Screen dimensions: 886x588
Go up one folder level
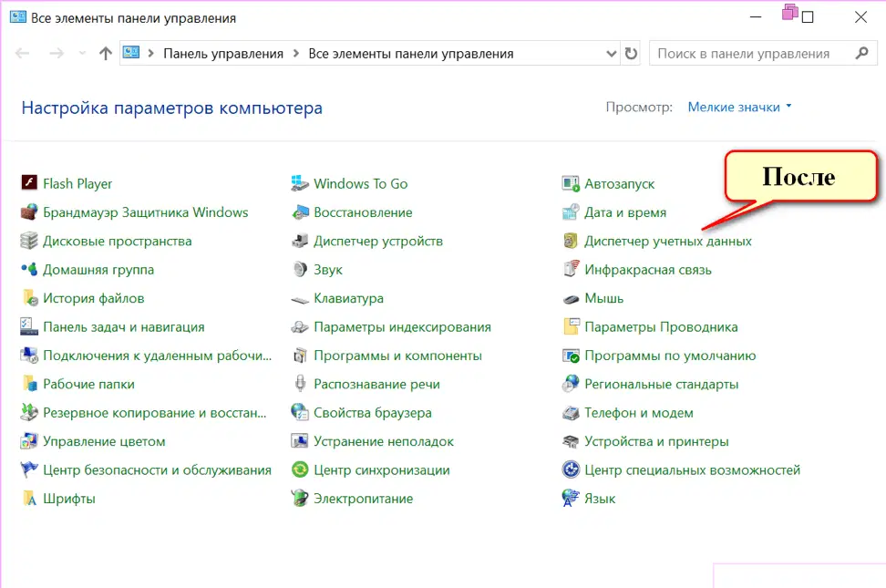click(105, 53)
